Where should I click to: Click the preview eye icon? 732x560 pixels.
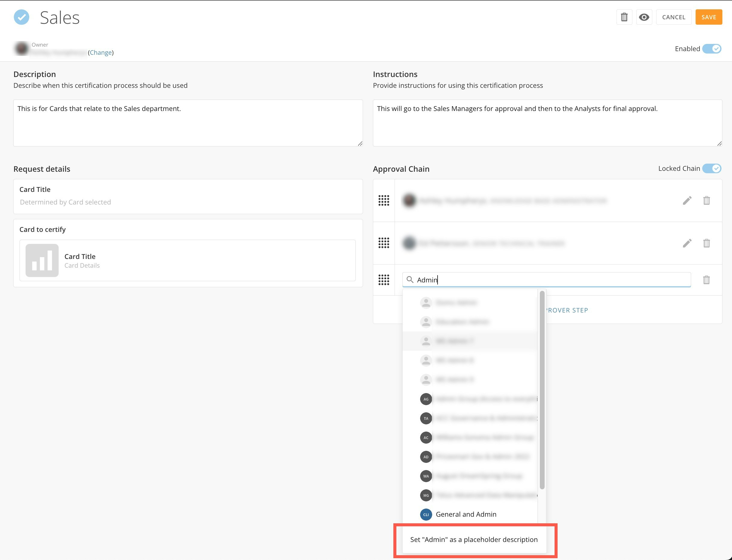click(644, 17)
